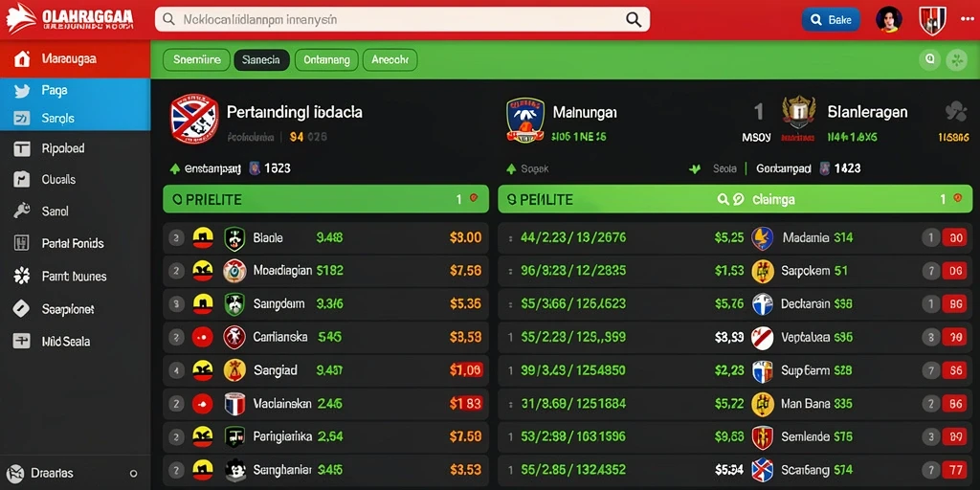Click the red $1.00 odds in the Sangiad row

[466, 370]
